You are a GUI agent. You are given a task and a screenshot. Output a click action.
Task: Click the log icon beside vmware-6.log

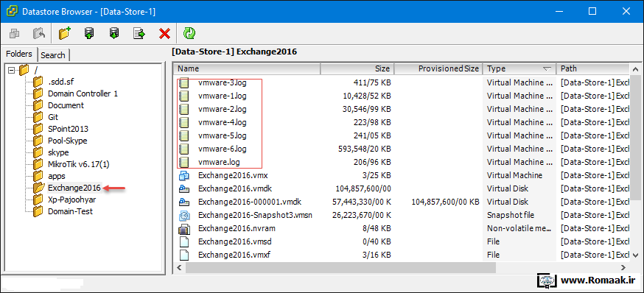click(184, 149)
